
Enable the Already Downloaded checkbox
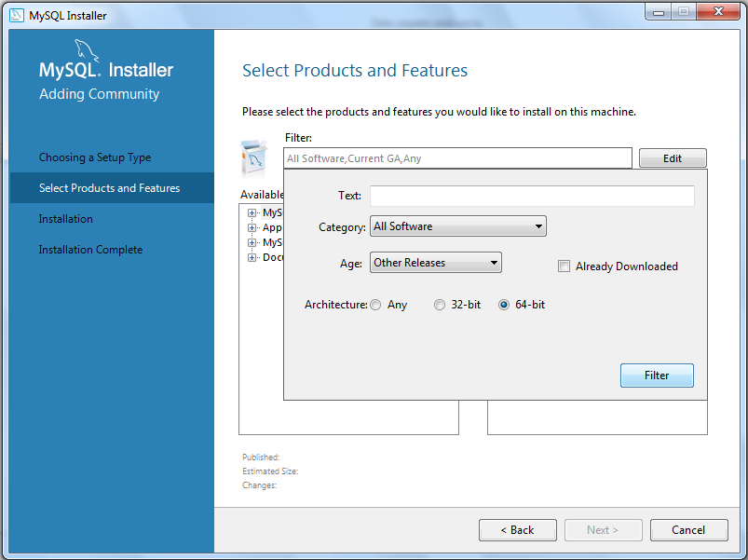(x=564, y=266)
